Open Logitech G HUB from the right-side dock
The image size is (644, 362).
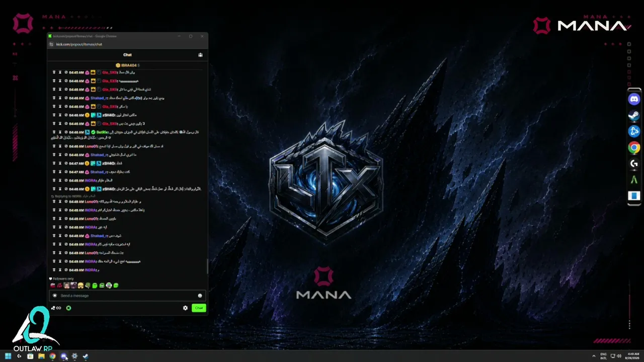point(634,164)
